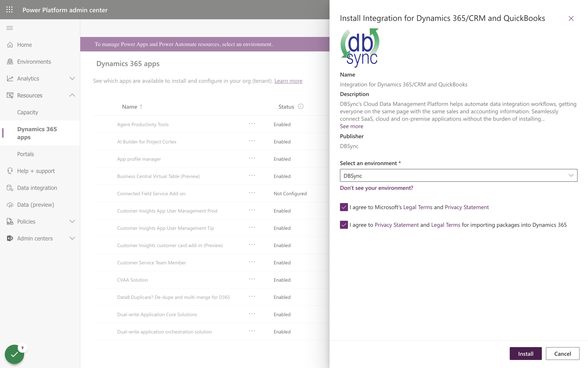Click the Policies icon in sidebar
The image size is (588, 368).
[10, 222]
